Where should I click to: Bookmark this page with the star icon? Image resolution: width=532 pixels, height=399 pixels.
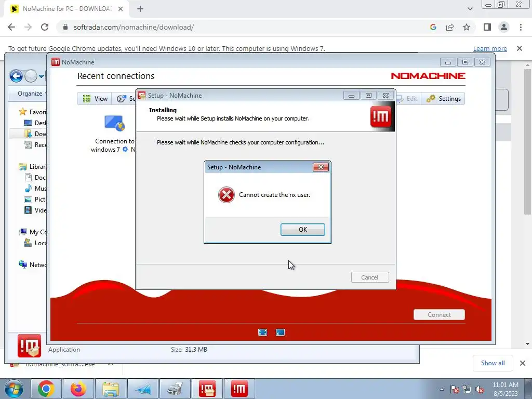tap(467, 27)
